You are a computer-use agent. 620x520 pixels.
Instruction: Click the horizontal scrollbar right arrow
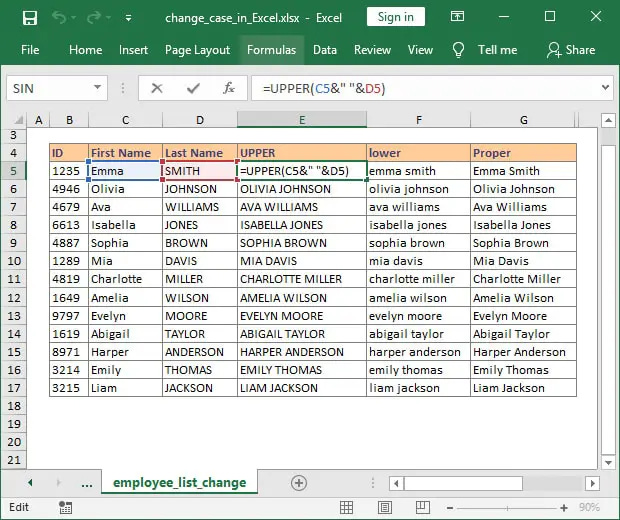click(592, 483)
